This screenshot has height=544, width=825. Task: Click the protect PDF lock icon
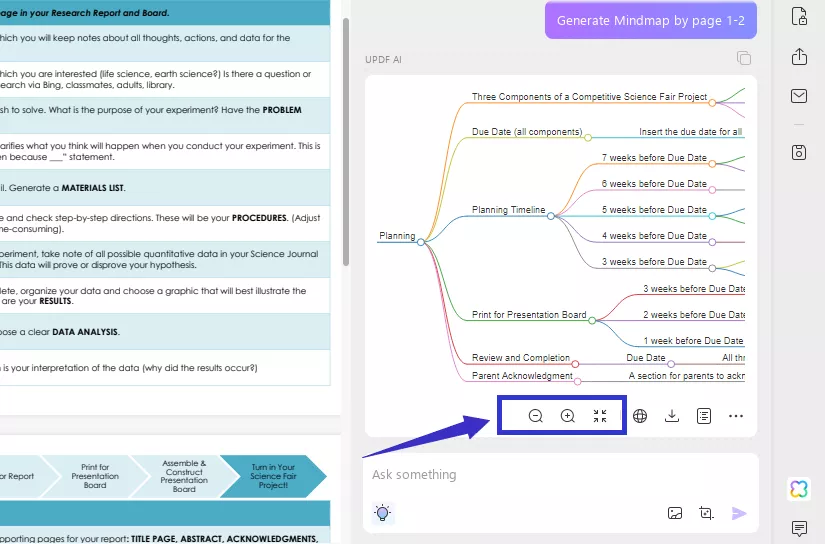(x=799, y=17)
